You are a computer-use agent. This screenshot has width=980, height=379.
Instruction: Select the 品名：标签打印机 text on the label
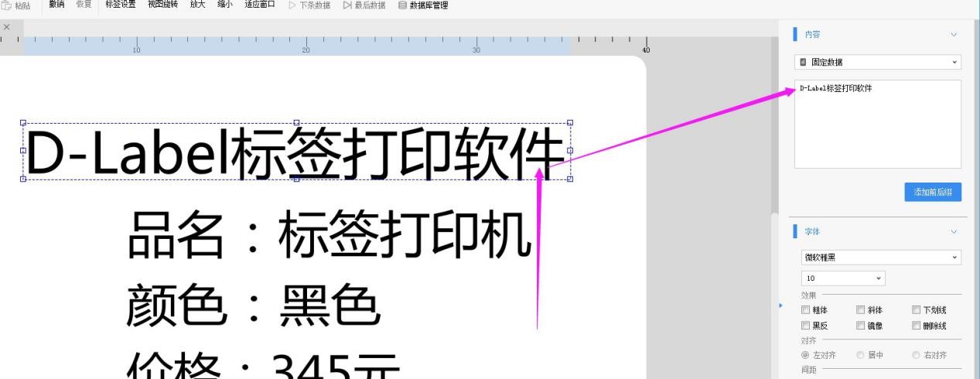(330, 234)
